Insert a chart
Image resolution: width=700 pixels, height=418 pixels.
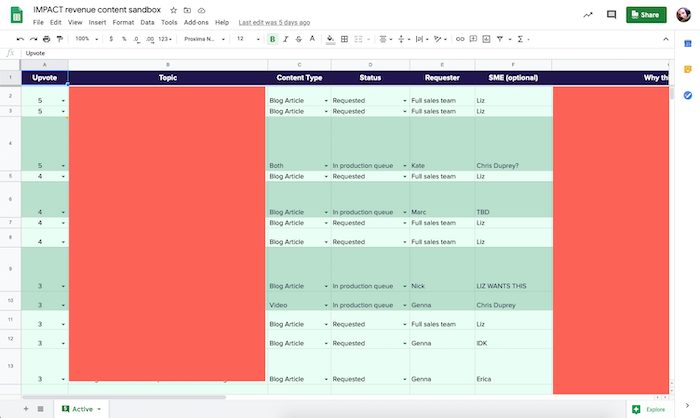point(487,39)
